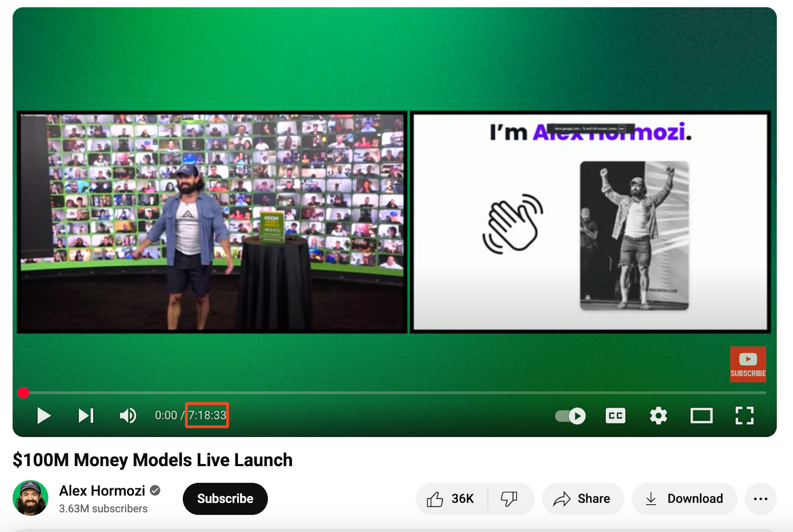Mute the video volume
793x532 pixels.
pyautogui.click(x=128, y=416)
